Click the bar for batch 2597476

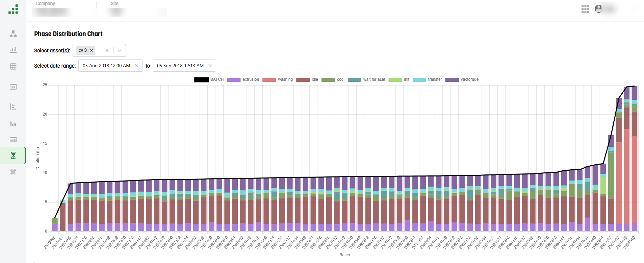627,159
